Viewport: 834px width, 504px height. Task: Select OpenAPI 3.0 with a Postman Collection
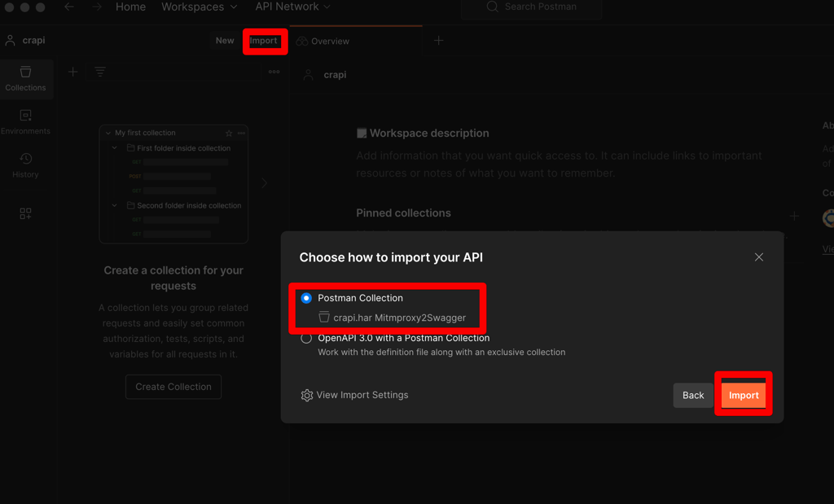pyautogui.click(x=306, y=338)
